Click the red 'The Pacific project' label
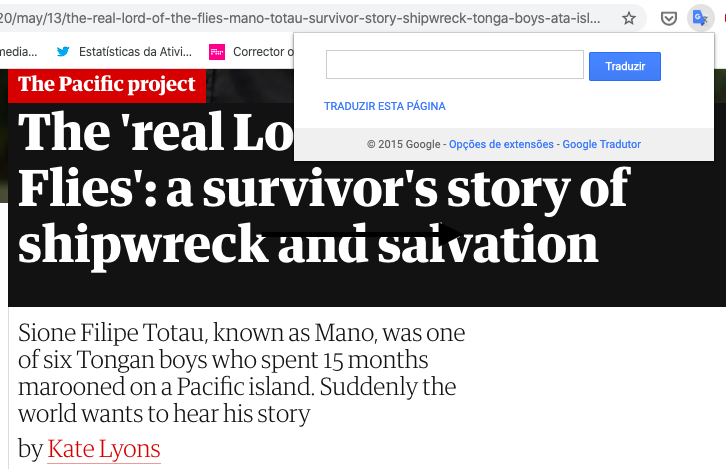 tap(106, 84)
